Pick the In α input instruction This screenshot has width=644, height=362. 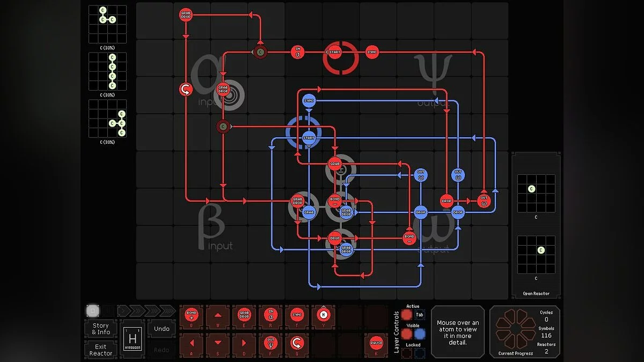(270, 316)
